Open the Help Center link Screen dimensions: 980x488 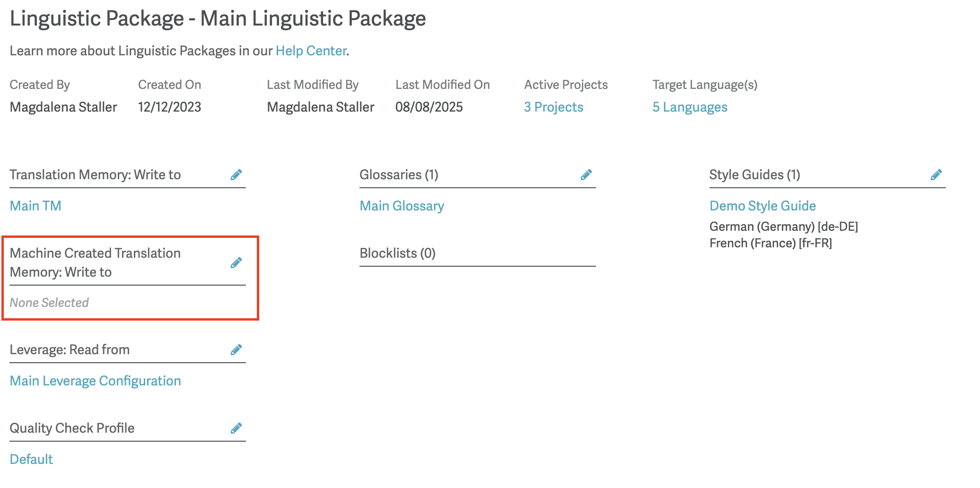[311, 51]
